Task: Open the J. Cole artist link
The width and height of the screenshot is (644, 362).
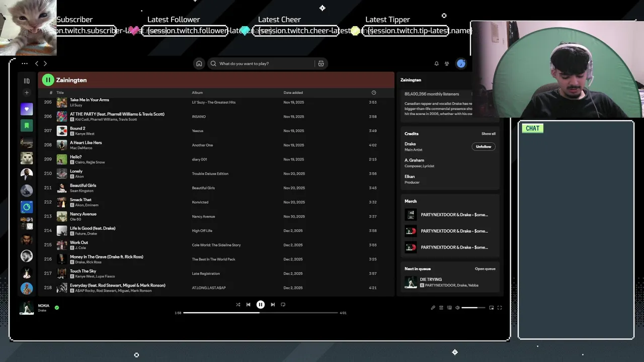Action: (x=81, y=248)
